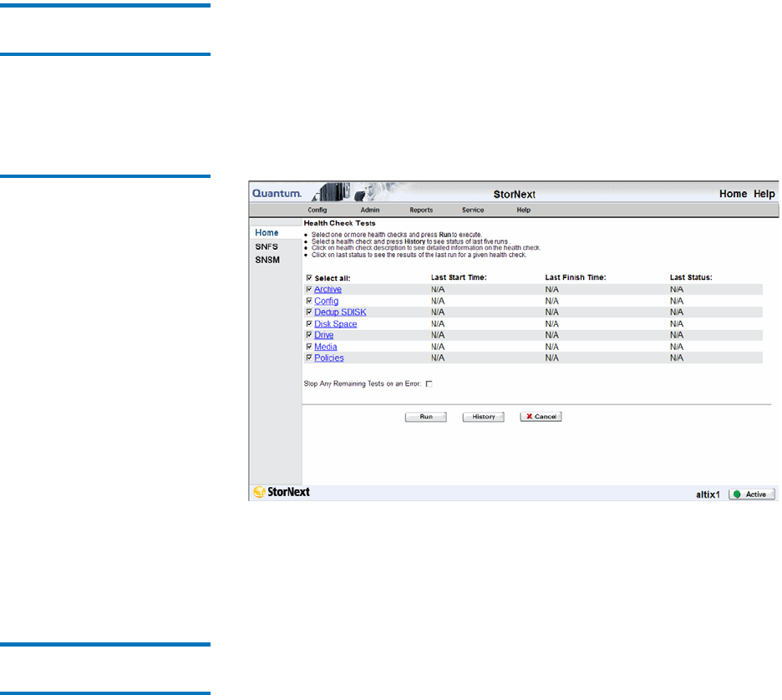Click the Last Status column header
Viewport: 782px width, 700px height.
point(691,277)
